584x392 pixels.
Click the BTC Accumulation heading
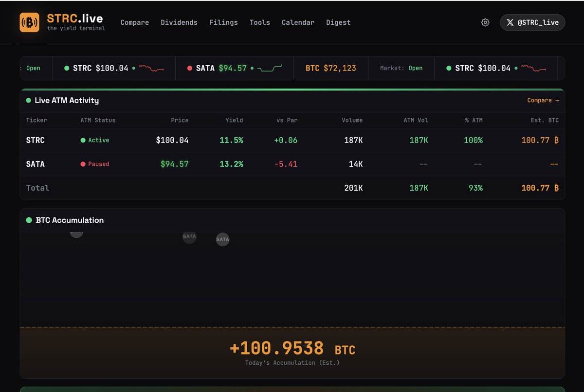pos(70,220)
